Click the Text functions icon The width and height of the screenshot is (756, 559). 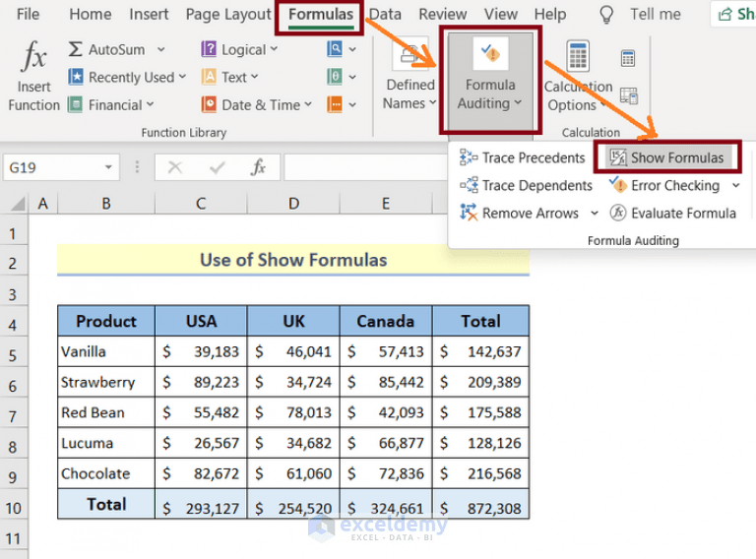point(209,77)
